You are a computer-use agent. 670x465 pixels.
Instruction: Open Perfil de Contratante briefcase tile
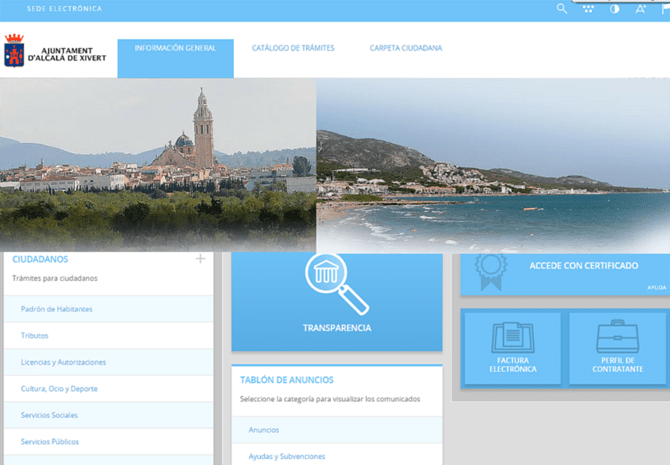(617, 348)
